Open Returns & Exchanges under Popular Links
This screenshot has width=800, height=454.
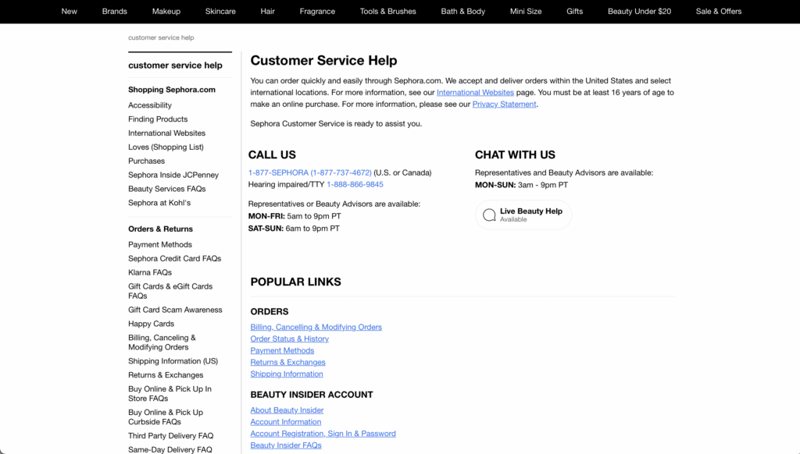(288, 362)
